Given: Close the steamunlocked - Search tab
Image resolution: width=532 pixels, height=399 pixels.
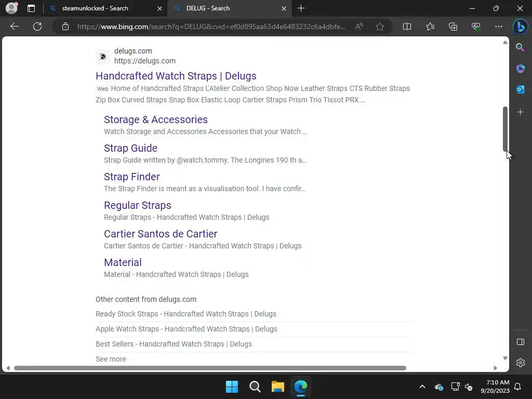Looking at the screenshot, I should (159, 8).
